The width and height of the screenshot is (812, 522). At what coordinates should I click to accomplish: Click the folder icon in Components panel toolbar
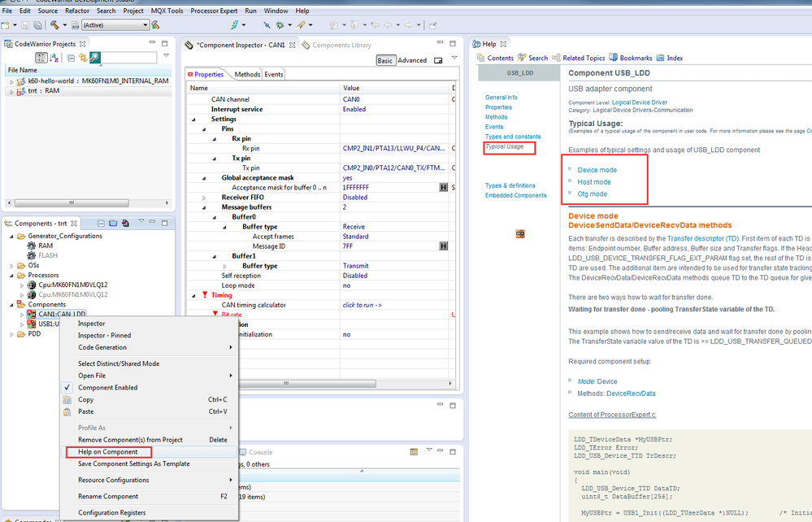point(113,224)
